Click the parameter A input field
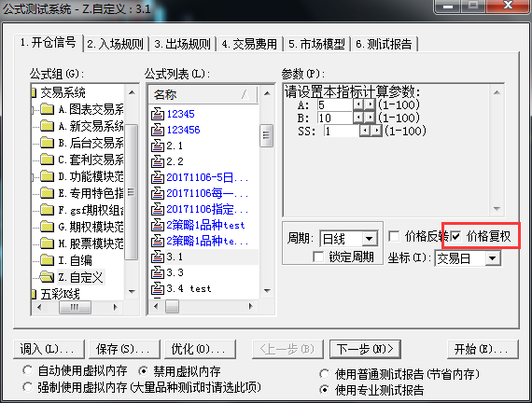This screenshot has width=532, height=403. pos(335,104)
